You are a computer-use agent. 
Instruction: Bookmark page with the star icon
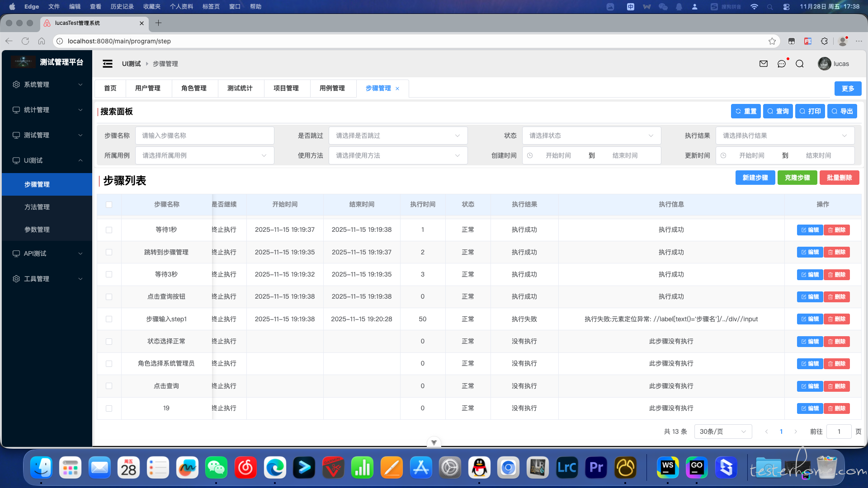pyautogui.click(x=772, y=41)
